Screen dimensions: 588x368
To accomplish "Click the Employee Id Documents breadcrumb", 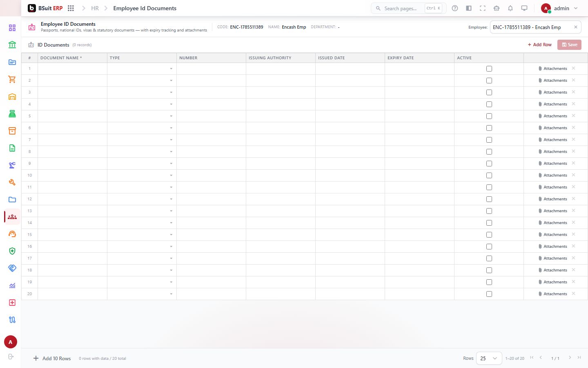I will pos(145,8).
